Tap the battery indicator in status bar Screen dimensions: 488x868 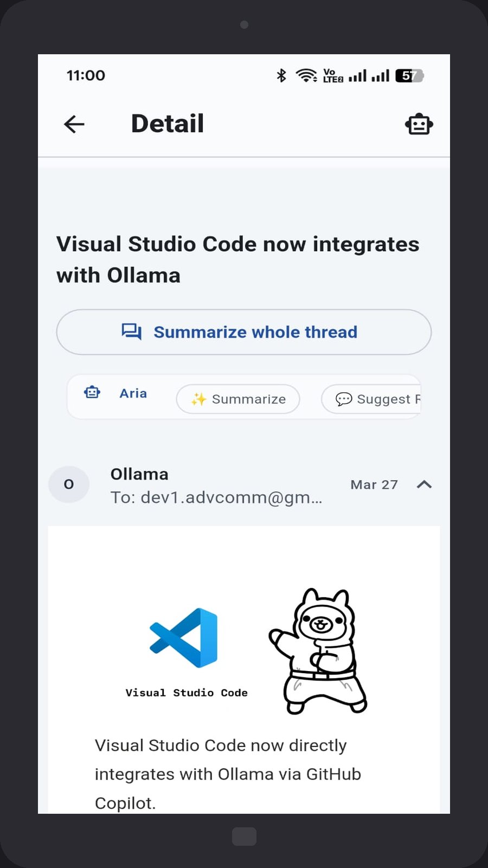409,75
